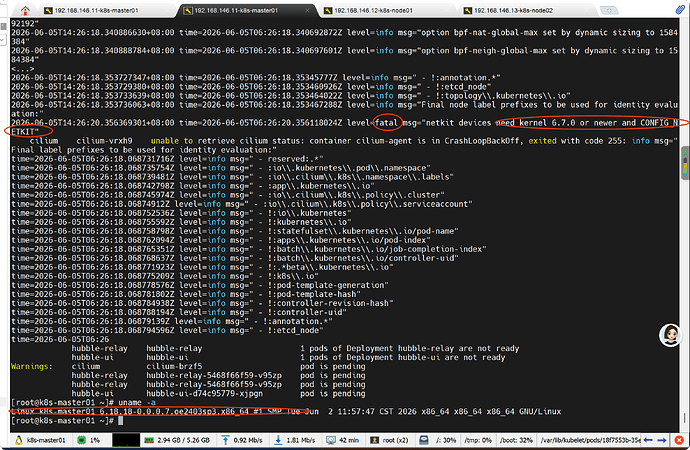Click the '<...>' truncation marker line

click(x=22, y=69)
